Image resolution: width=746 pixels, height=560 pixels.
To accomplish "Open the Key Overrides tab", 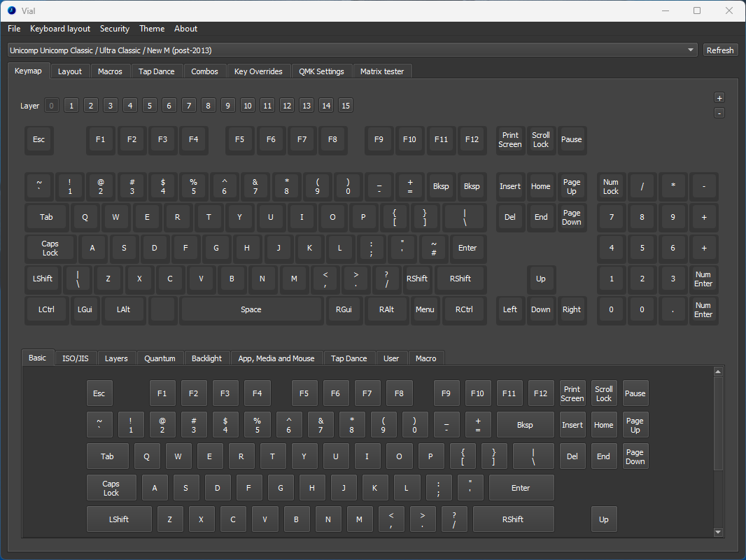I will click(x=258, y=71).
